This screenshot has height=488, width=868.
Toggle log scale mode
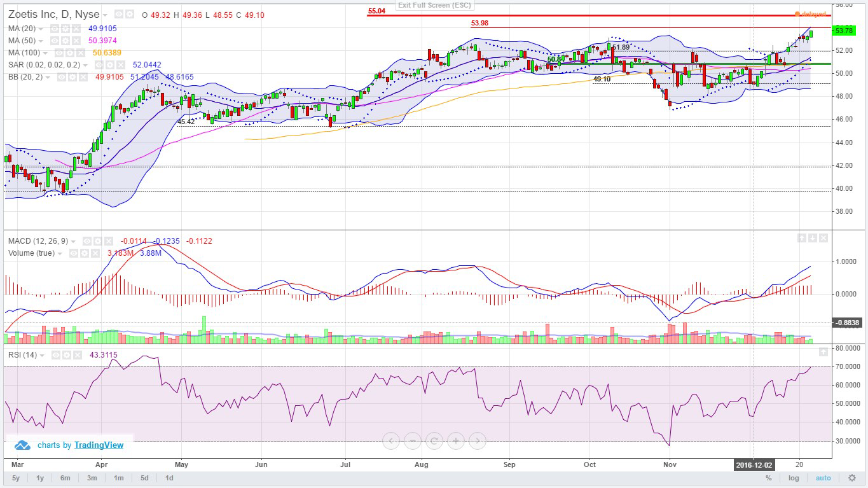tap(794, 478)
